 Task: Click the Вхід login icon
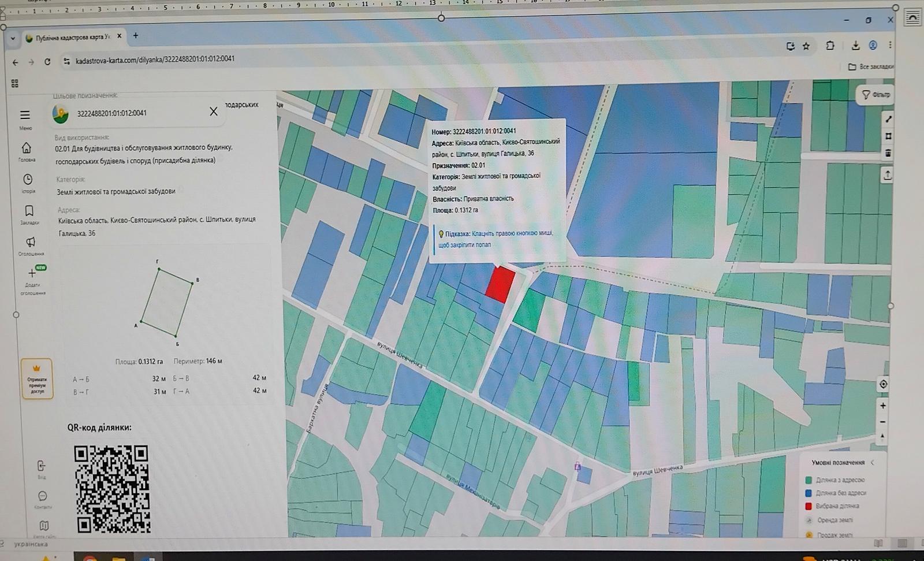41,466
